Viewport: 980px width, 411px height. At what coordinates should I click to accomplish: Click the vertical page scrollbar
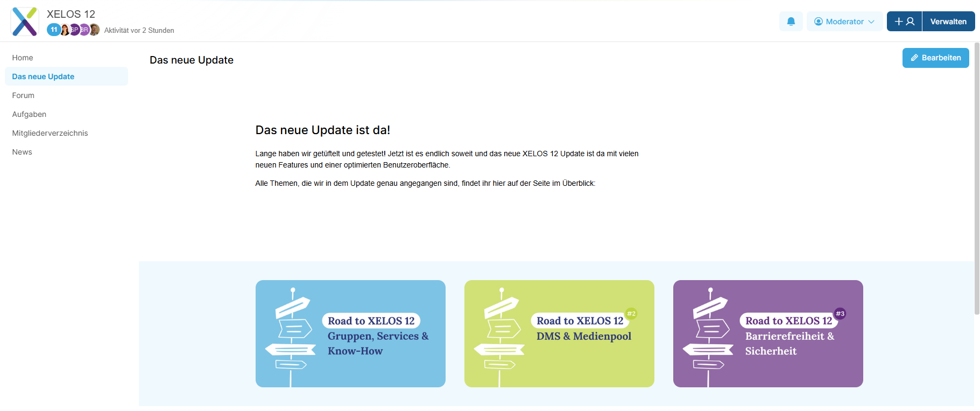977,178
